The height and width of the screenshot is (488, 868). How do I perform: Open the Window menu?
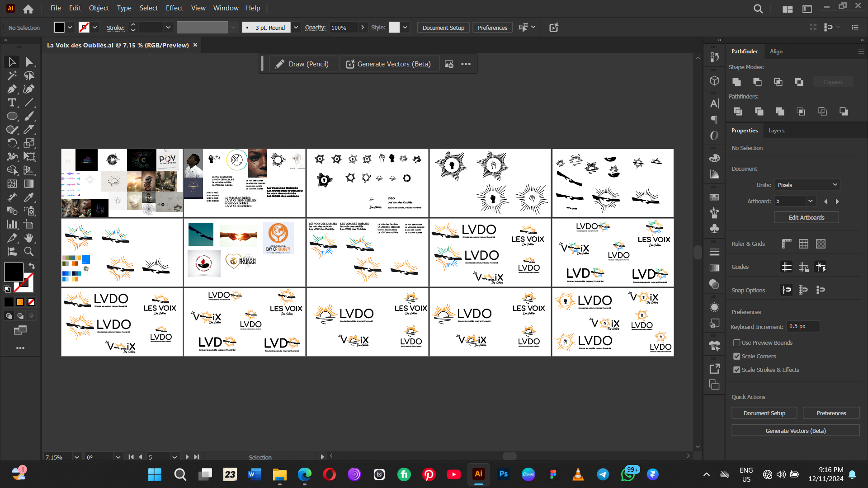point(226,8)
